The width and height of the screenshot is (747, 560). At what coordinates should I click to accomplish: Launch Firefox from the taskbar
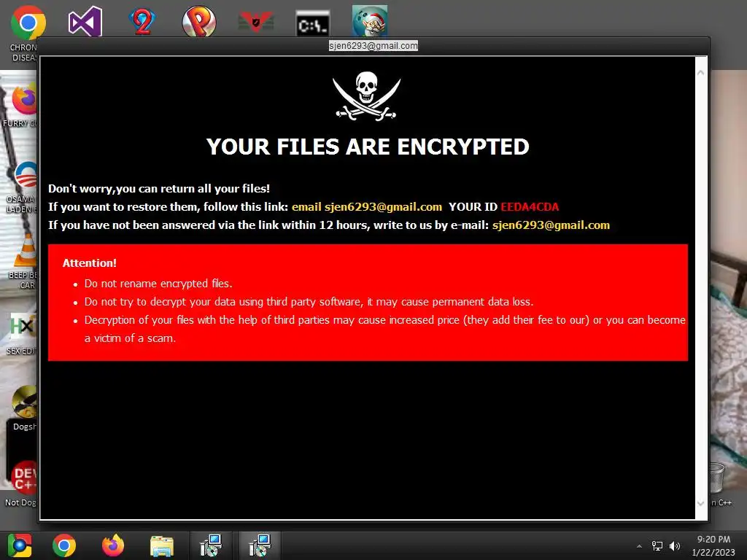pyautogui.click(x=113, y=545)
